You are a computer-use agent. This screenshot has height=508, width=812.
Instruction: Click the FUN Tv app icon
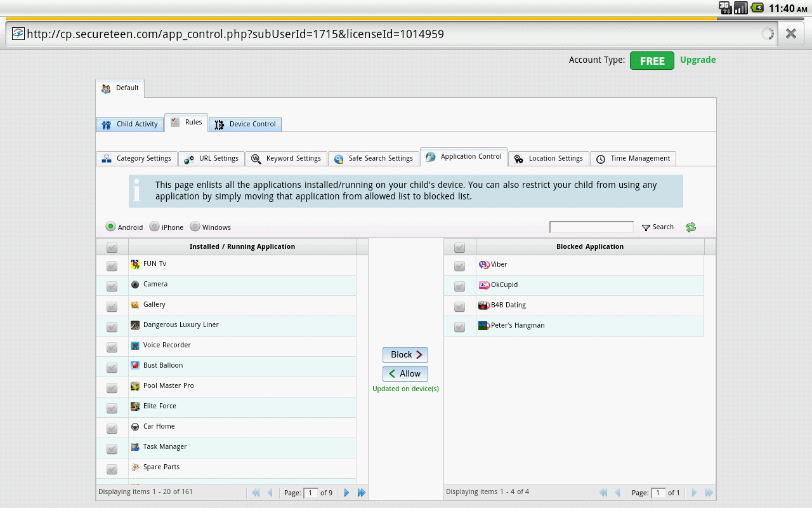(x=135, y=264)
